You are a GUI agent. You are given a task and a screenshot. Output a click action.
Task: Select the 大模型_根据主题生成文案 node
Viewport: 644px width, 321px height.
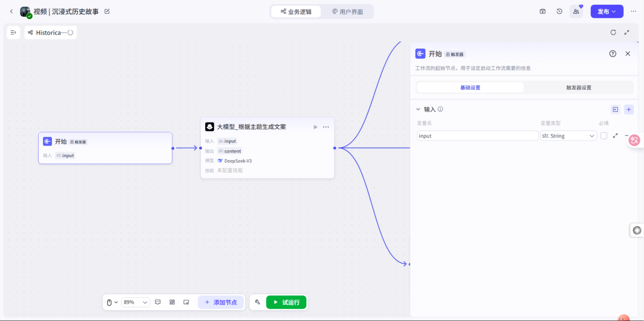(267, 148)
